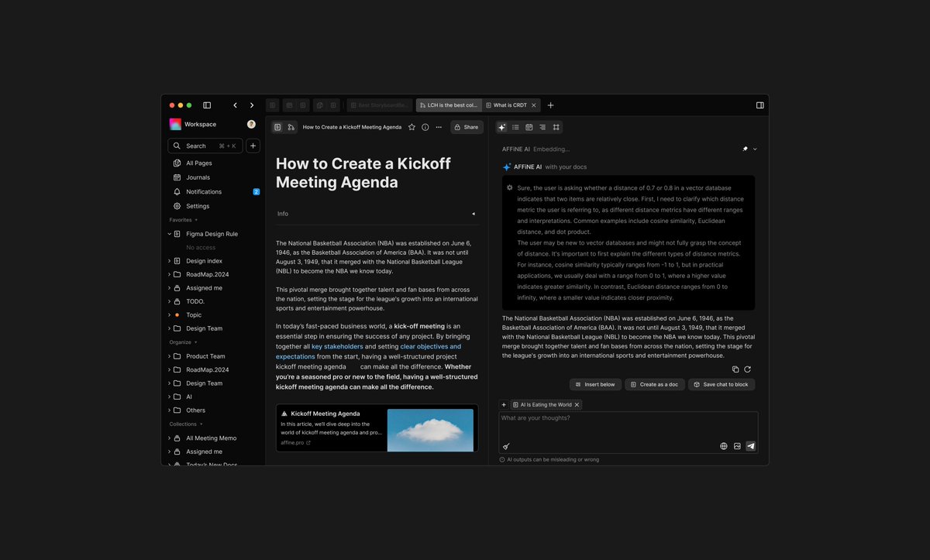Click the affine.pro link in card

295,443
